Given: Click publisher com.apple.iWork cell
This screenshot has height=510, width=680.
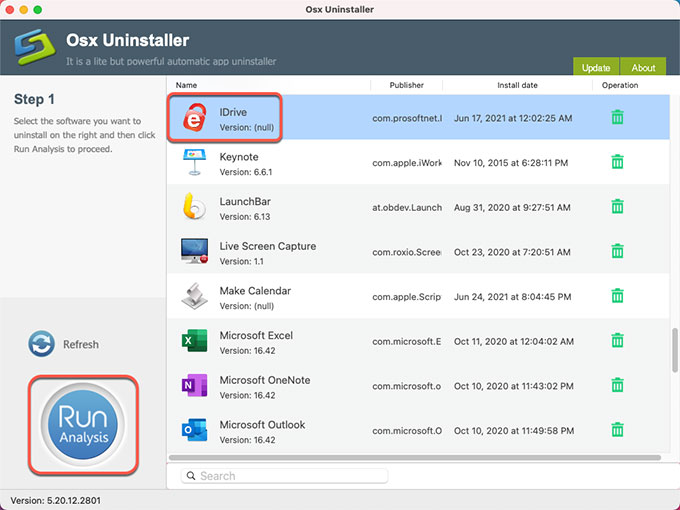Looking at the screenshot, I should (x=407, y=163).
